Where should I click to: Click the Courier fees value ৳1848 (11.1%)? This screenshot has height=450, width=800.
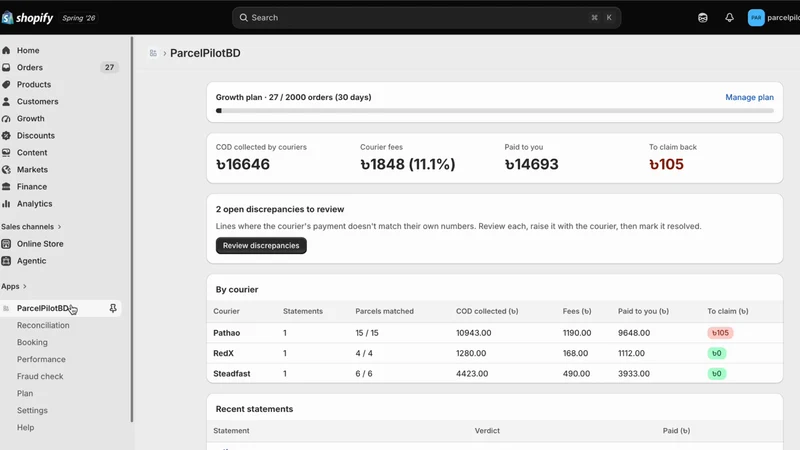click(x=408, y=164)
